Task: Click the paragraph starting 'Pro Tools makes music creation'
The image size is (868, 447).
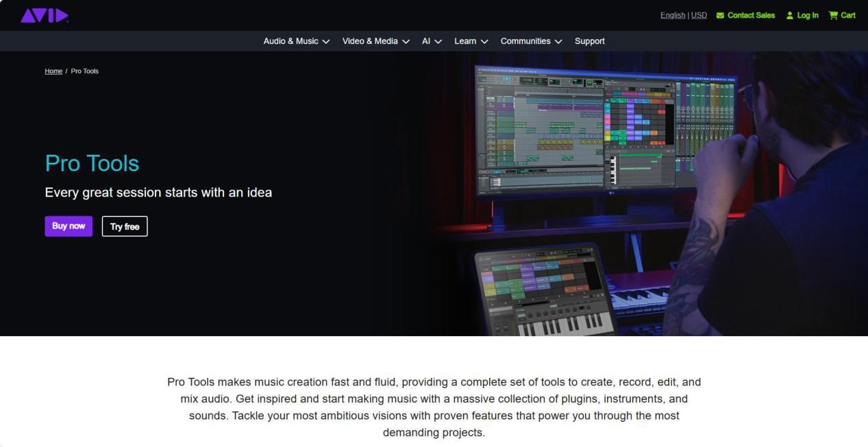Action: (434, 407)
